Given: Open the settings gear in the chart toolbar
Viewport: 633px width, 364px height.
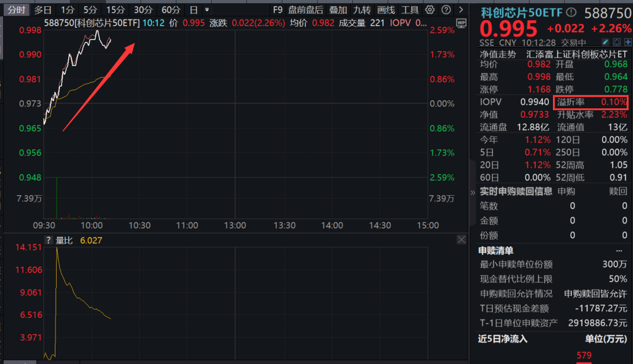Looking at the screenshot, I should 429,9.
